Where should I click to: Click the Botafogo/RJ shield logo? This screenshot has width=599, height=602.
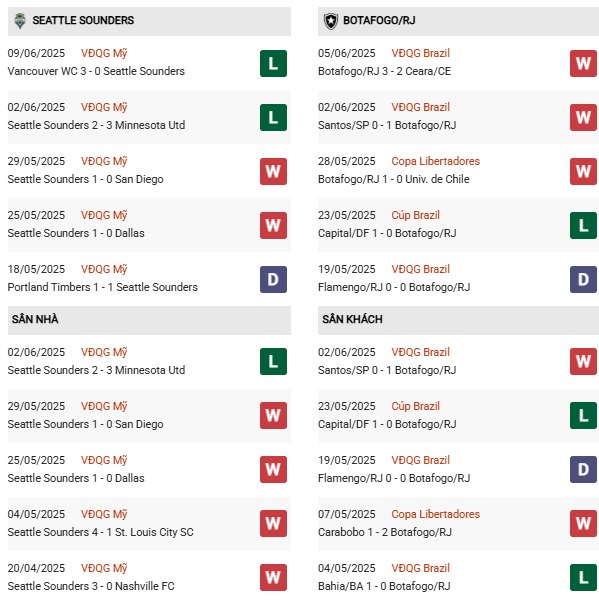[x=331, y=21]
